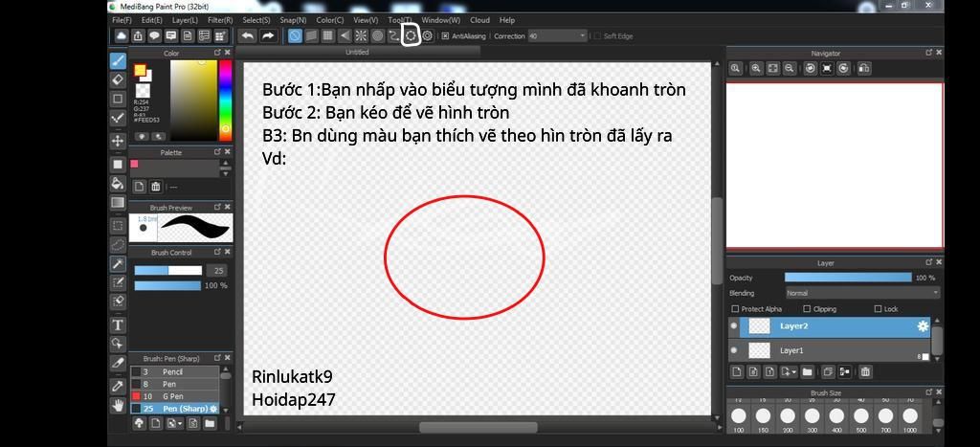The image size is (980, 447).
Task: Enable Protect Alpha checkbox
Action: tap(735, 309)
